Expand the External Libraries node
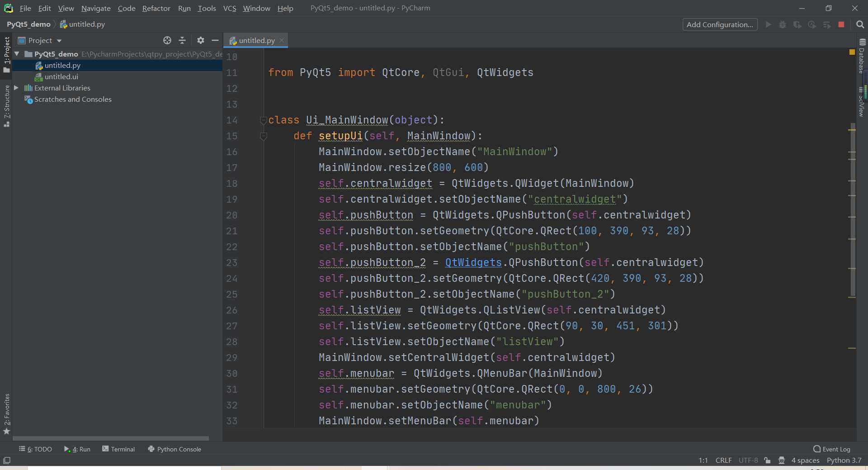868x470 pixels. pyautogui.click(x=16, y=88)
